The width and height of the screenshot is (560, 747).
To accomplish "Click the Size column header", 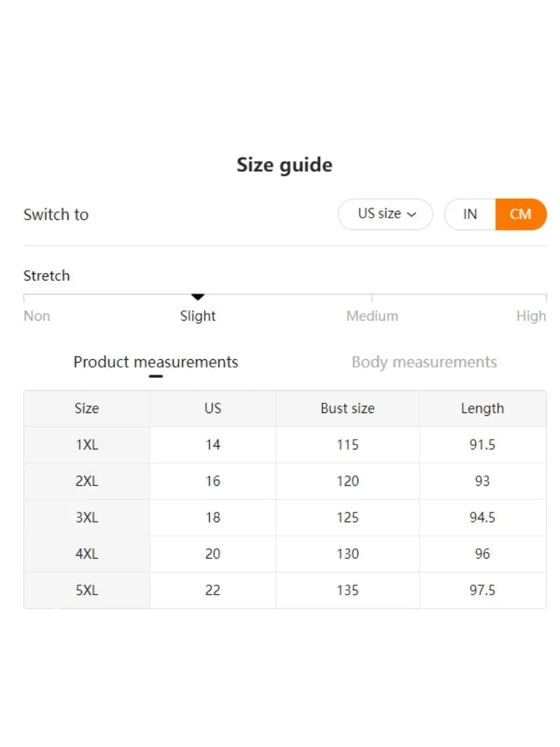I will coord(87,409).
